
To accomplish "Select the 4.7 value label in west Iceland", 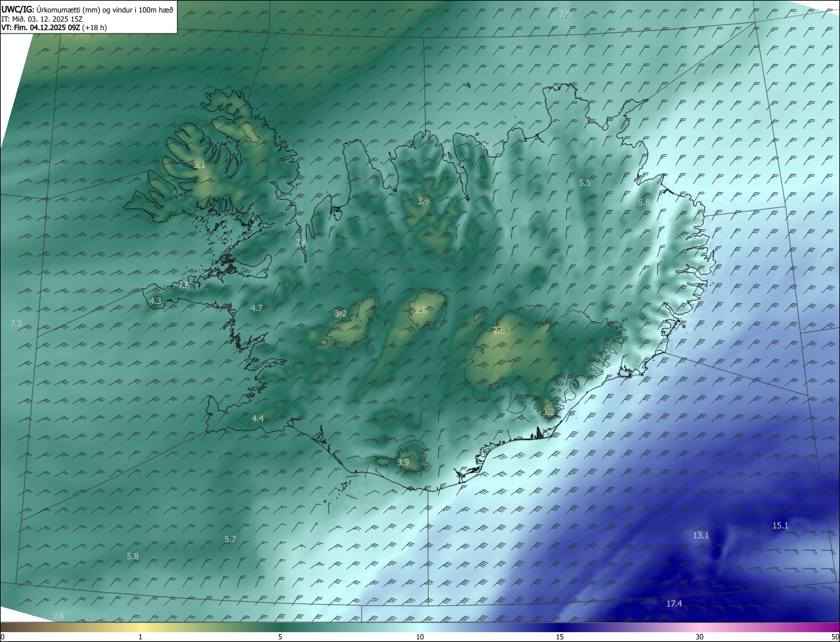I will [x=257, y=308].
